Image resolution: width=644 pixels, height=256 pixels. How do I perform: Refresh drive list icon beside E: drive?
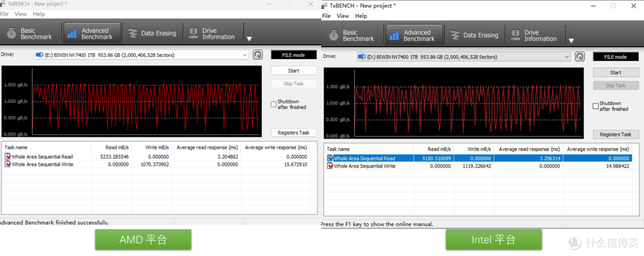258,55
